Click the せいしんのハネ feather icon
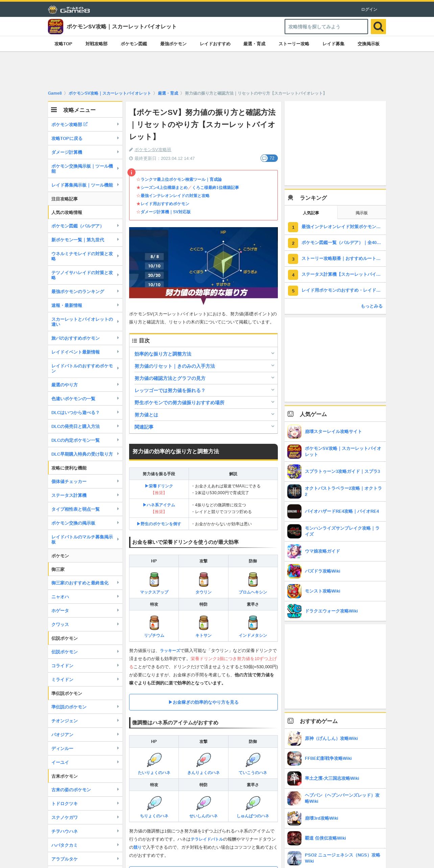 [203, 803]
